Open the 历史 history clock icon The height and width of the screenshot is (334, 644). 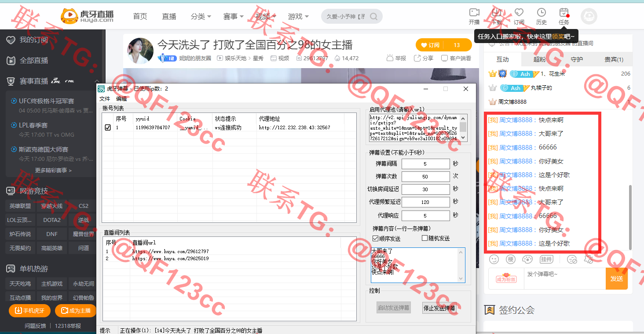542,12
